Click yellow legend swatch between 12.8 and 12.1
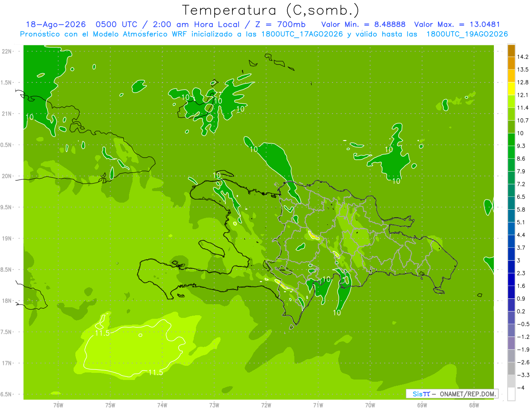This screenshot has height=411, width=532. pos(511,89)
